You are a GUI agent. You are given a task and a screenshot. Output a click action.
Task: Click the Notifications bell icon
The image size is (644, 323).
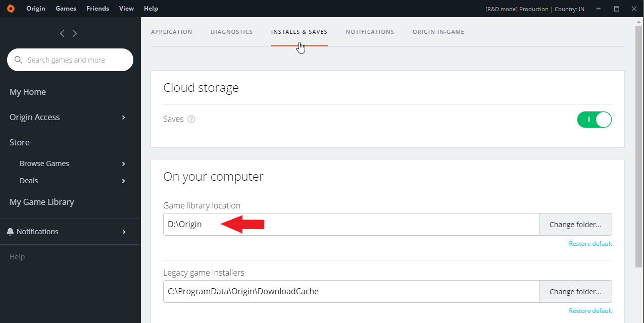(10, 232)
